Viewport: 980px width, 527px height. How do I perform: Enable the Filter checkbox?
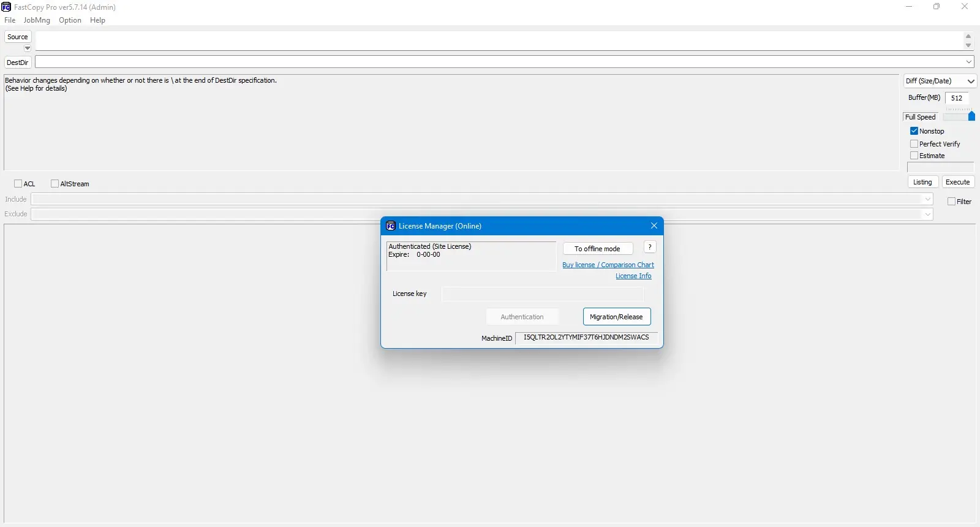point(951,202)
